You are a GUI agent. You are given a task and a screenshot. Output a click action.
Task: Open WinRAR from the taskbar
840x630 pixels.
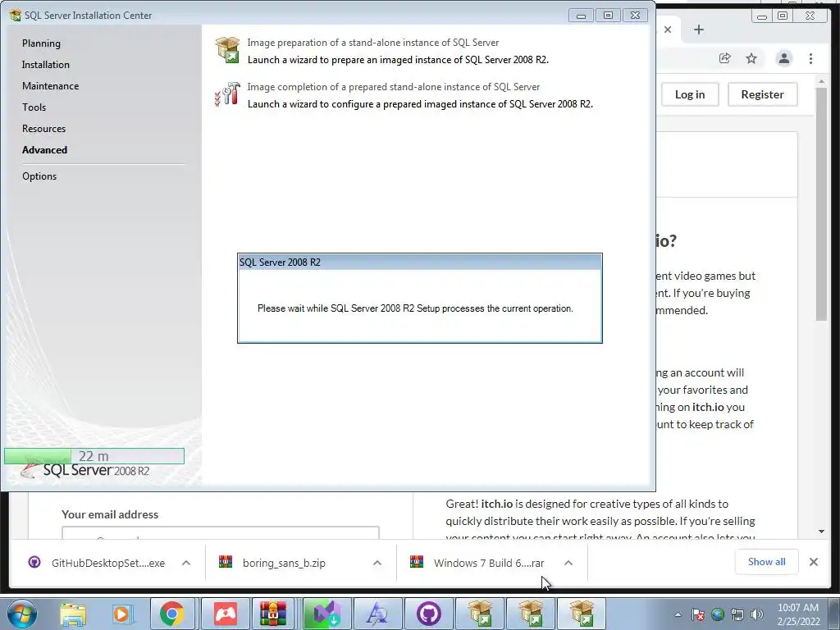coord(274,614)
